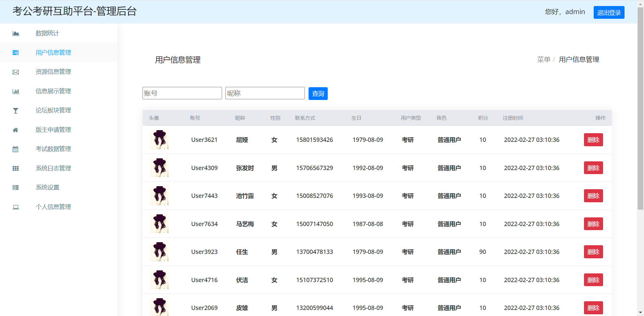
Task: Click the 退出登录 logout button
Action: [609, 12]
